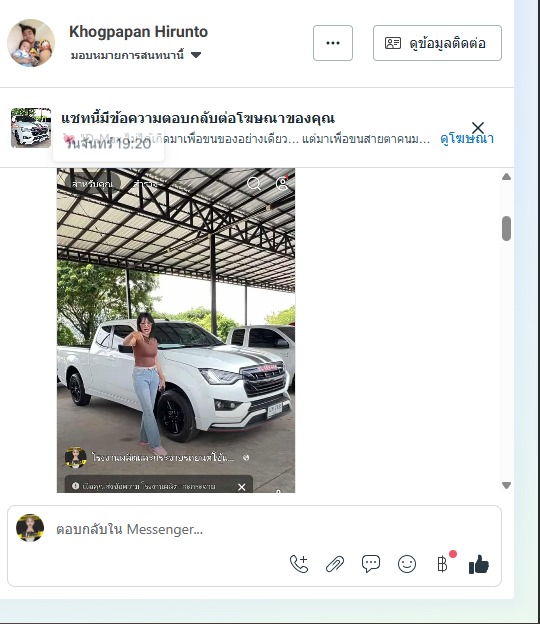Click the Khogpapan Hirunto name heading
This screenshot has height=624, width=540.
pos(138,31)
